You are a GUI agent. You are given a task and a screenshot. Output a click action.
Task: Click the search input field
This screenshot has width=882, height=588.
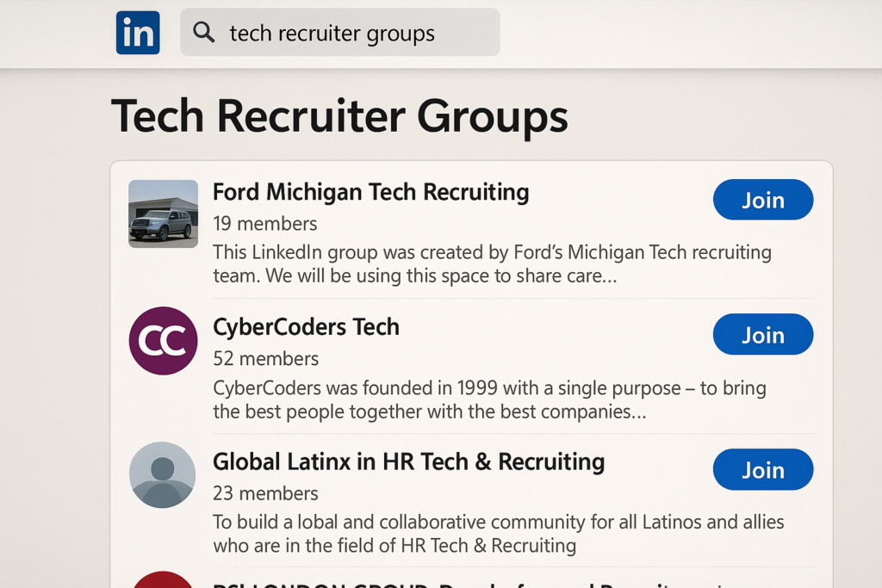pos(345,32)
